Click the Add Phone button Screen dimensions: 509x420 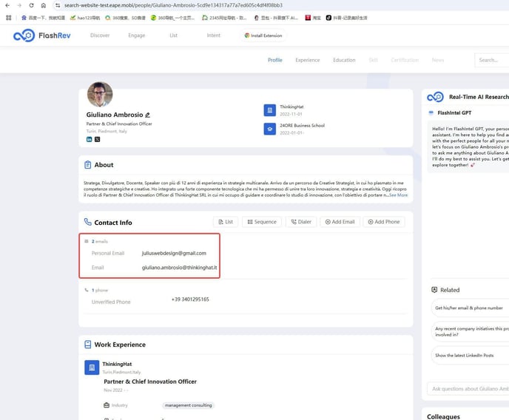click(384, 222)
